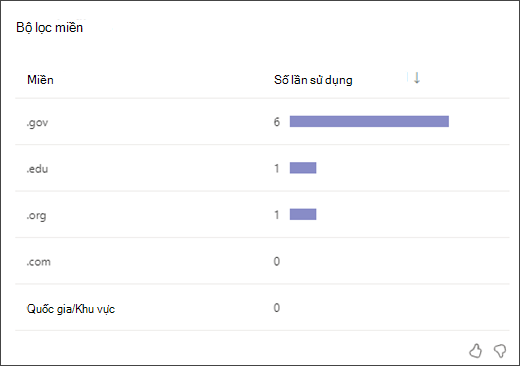The height and width of the screenshot is (366, 520).
Task: Click the count 0 for .com
Action: click(x=277, y=261)
